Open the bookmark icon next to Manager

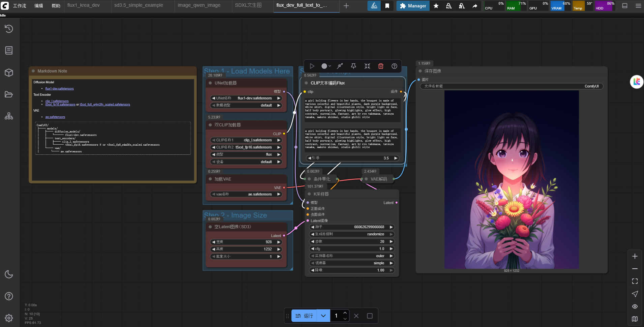tap(387, 6)
